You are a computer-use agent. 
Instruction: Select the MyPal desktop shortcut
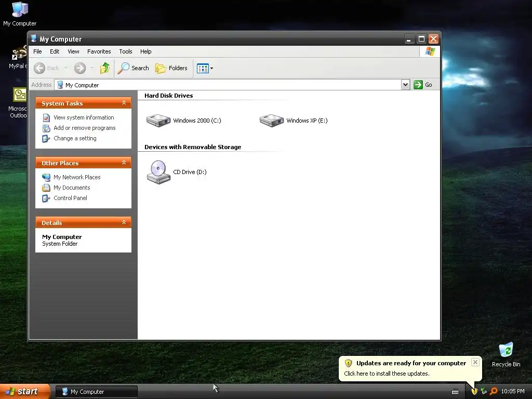pos(18,58)
